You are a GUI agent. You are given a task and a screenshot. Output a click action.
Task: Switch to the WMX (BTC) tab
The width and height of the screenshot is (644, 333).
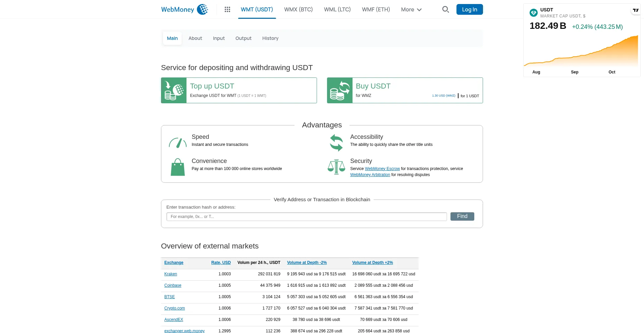[x=298, y=9]
